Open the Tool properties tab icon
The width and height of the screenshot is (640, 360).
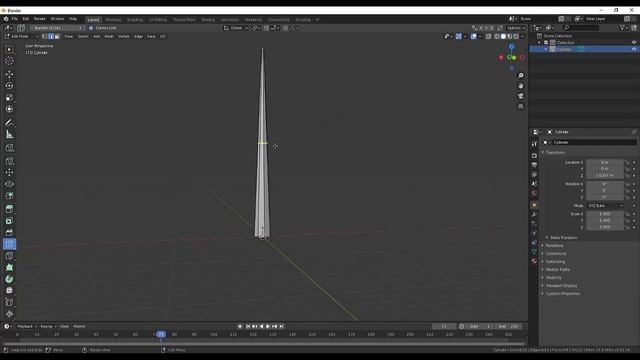534,144
